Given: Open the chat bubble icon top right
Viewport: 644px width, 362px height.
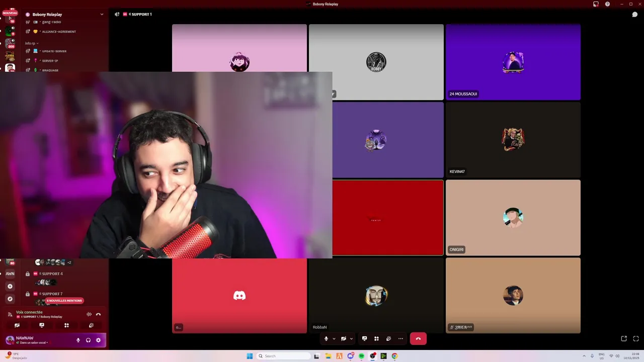Looking at the screenshot, I should click(x=635, y=14).
